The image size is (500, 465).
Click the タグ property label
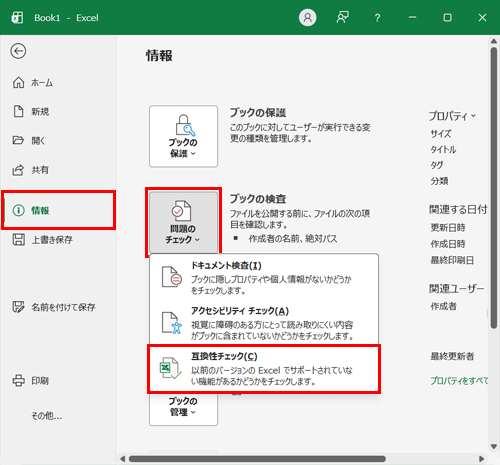tap(437, 165)
